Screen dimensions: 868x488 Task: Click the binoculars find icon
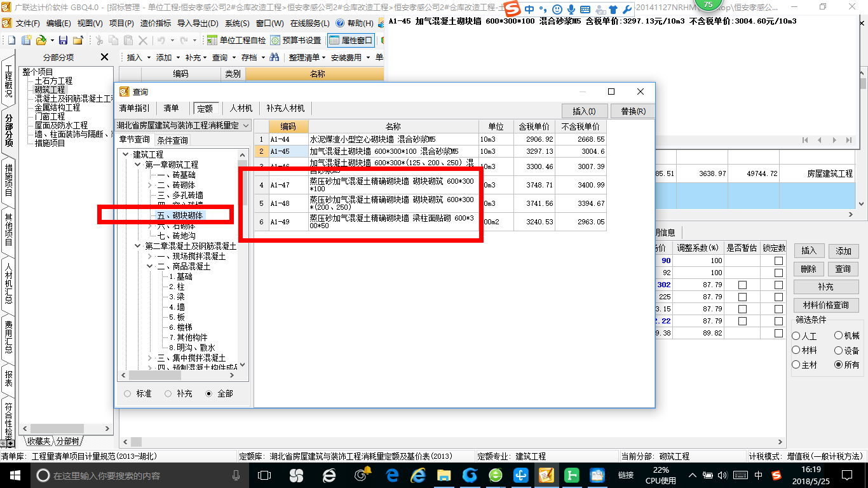coord(275,57)
